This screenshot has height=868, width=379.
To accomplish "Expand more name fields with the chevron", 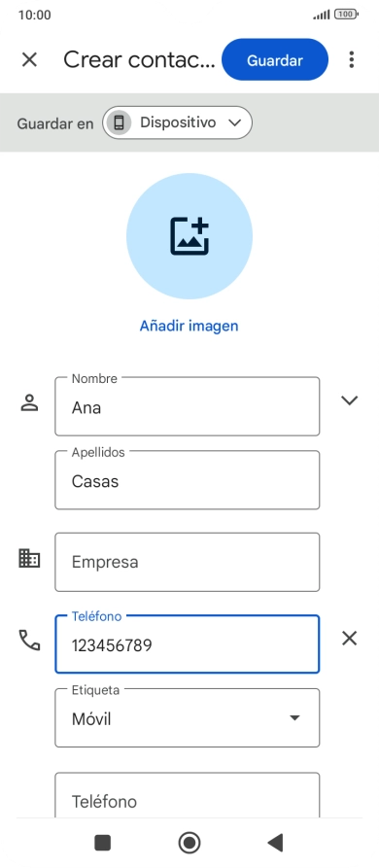I will pos(349,400).
